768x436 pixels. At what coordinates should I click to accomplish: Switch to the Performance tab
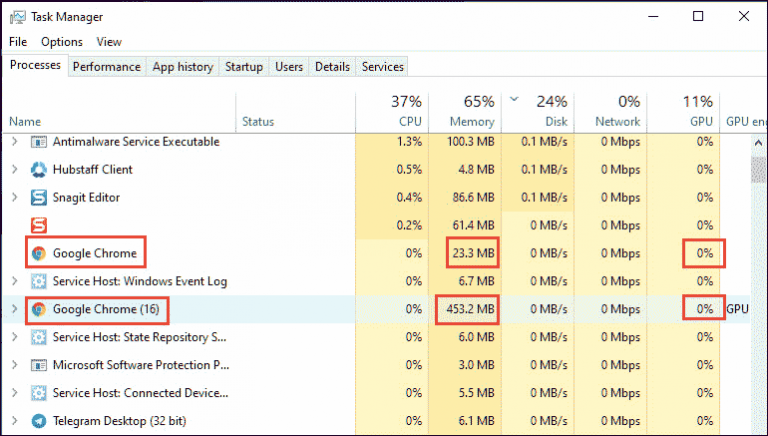(106, 67)
